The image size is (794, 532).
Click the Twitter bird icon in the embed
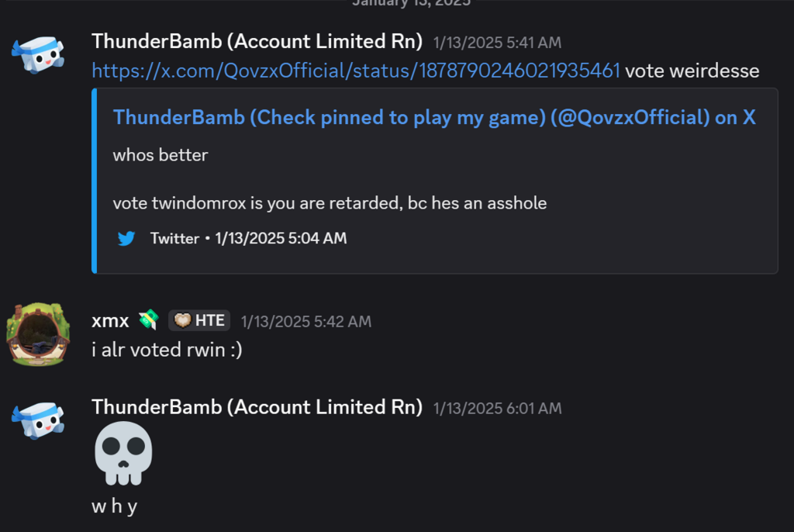click(x=126, y=239)
